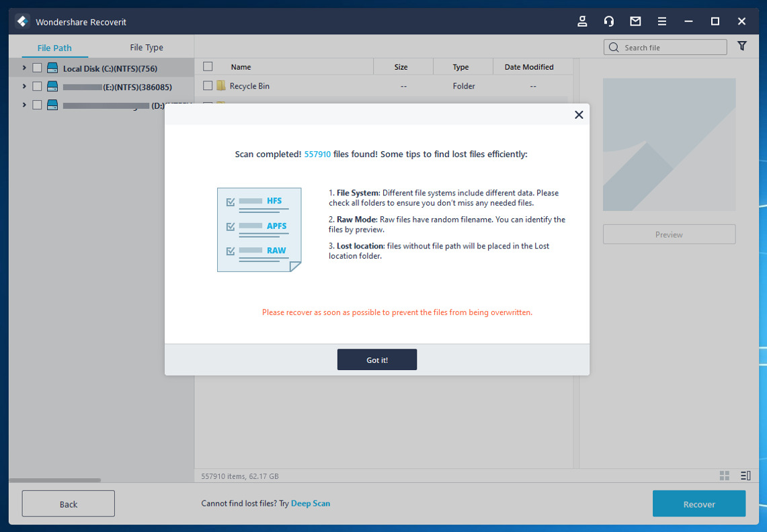Click the Search file input field
The height and width of the screenshot is (532, 767).
pos(672,48)
